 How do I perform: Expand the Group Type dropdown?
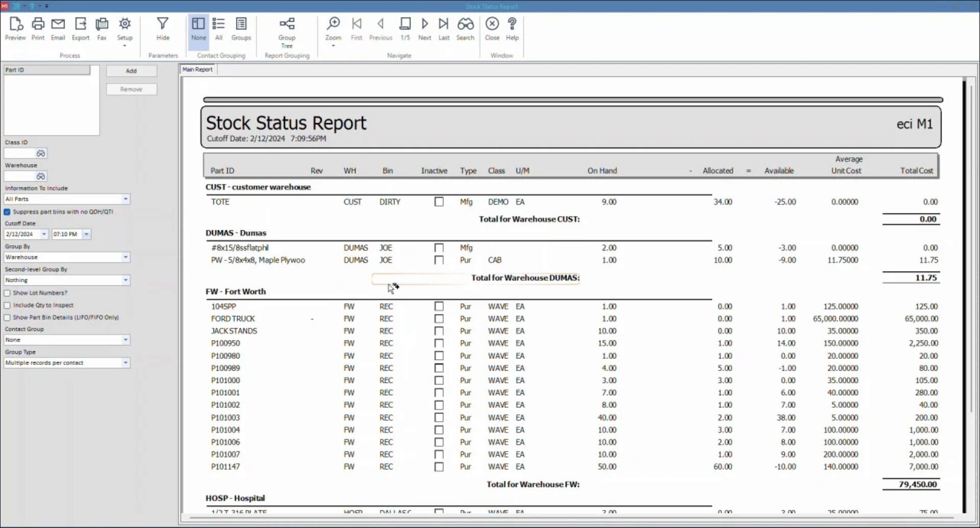tap(125, 363)
